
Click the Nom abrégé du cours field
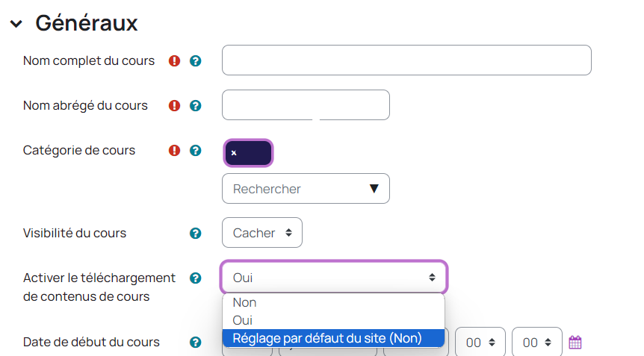306,105
